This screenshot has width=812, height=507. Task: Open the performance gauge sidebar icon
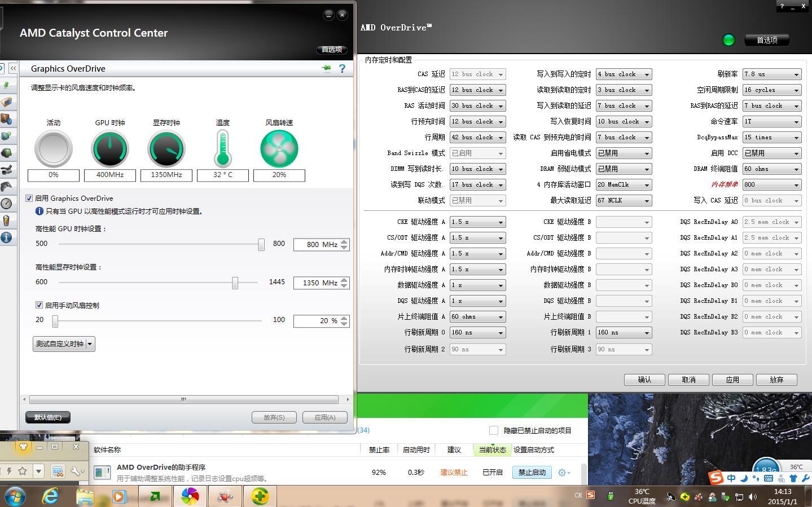(6, 204)
